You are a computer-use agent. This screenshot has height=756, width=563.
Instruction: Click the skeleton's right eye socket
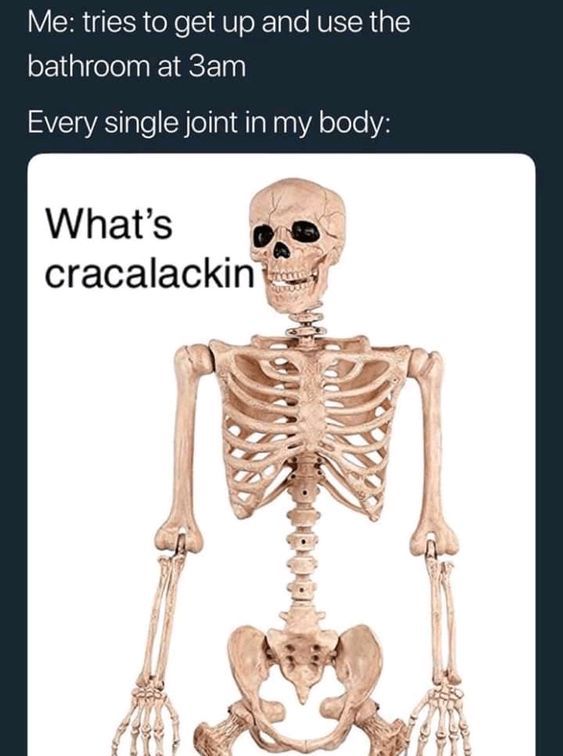[x=306, y=232]
